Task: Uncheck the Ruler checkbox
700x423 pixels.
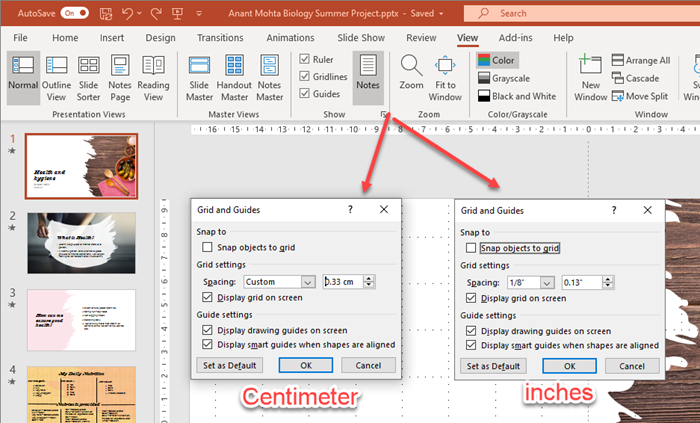Action: (x=305, y=60)
